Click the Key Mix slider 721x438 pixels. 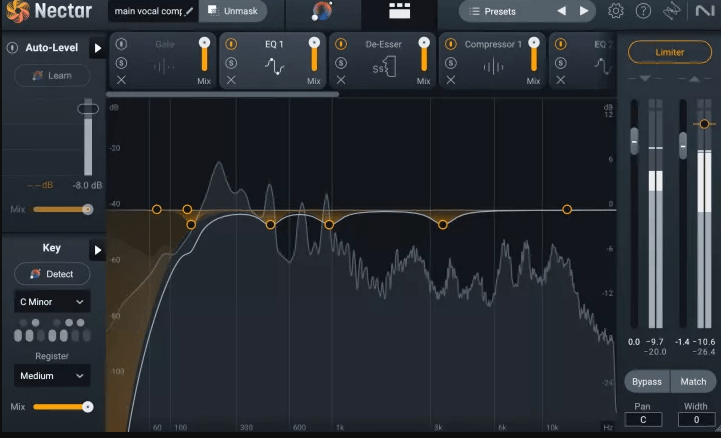tap(60, 407)
